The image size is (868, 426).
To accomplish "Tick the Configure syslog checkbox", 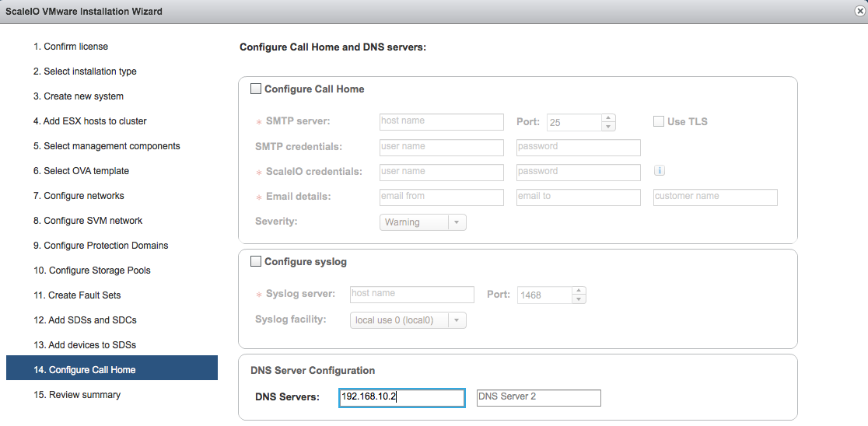I will (x=256, y=262).
